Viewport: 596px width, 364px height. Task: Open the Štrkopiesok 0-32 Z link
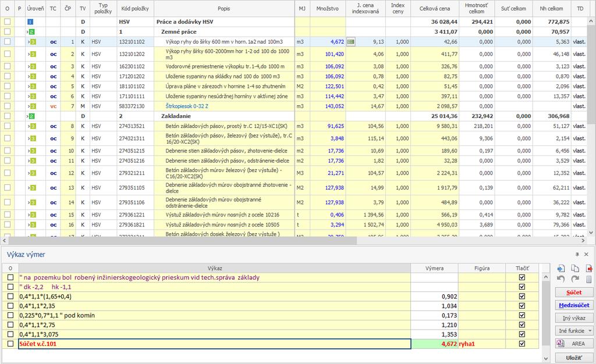pyautogui.click(x=187, y=106)
